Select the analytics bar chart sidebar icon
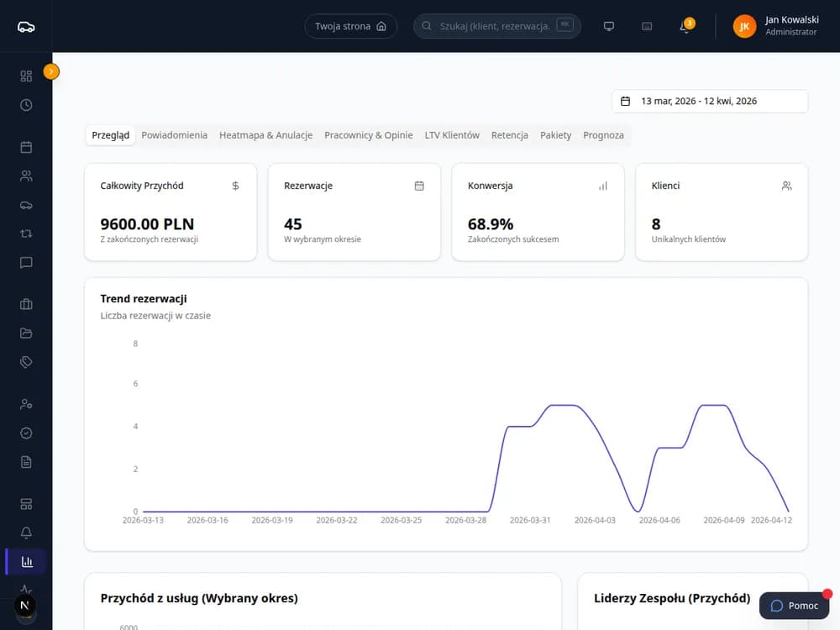840x630 pixels. [x=26, y=561]
